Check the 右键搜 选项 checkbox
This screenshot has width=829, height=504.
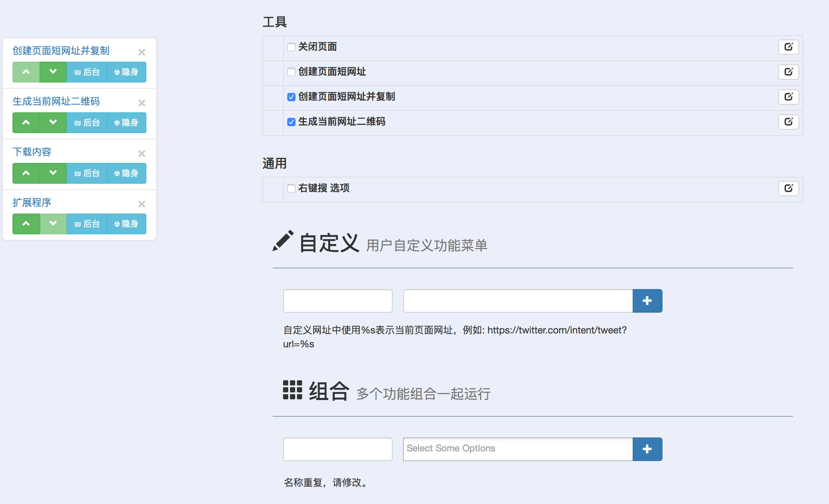click(x=291, y=188)
